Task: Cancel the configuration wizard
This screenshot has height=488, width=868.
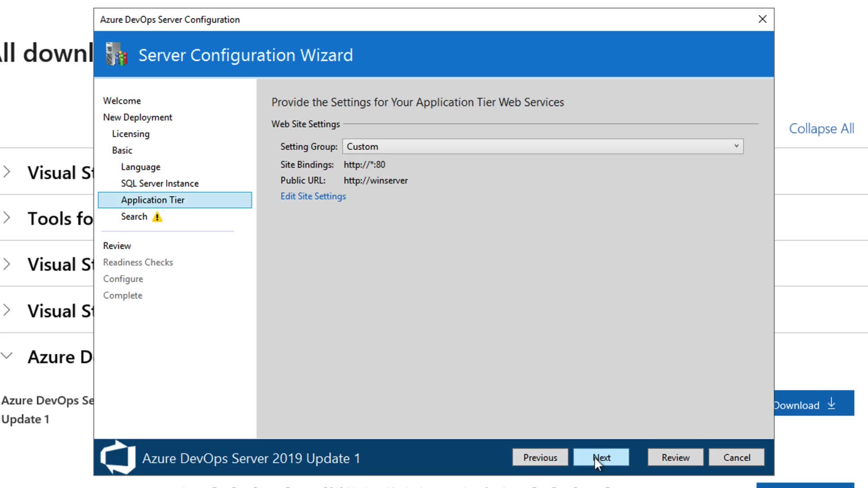Action: [736, 457]
